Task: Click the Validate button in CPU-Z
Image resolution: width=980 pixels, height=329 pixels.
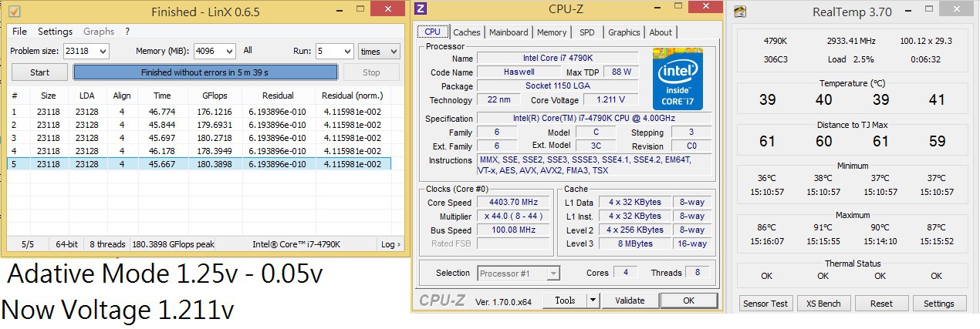Action: [630, 300]
